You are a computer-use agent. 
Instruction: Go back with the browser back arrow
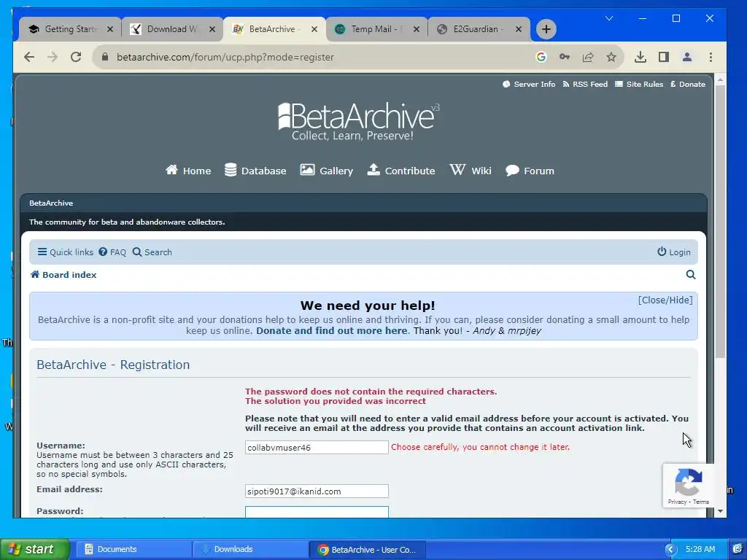tap(29, 57)
